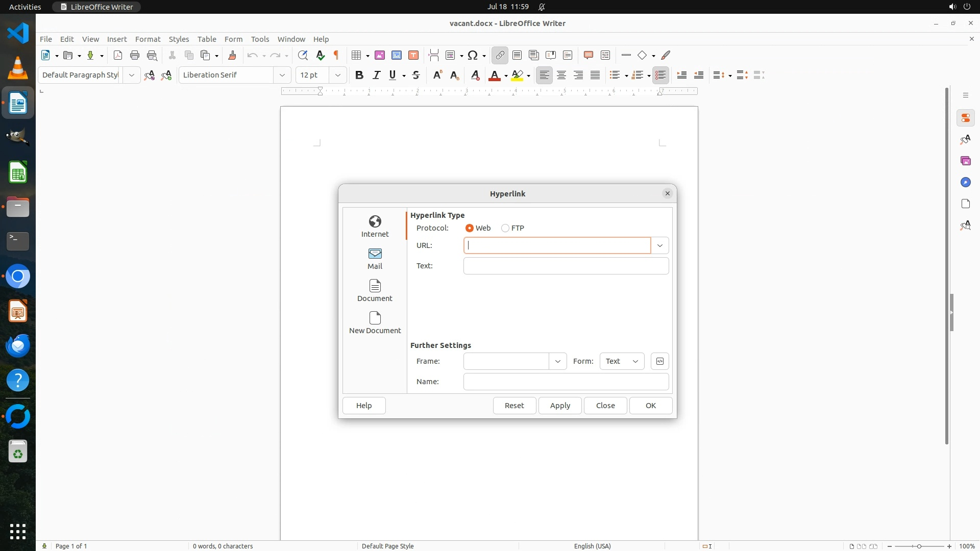Open the Table menu

coord(207,39)
